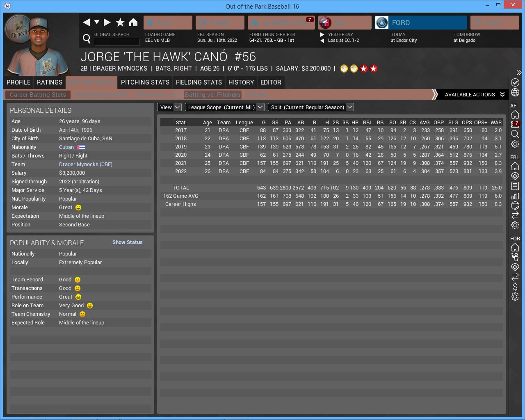Click the globe icon in right sidebar

tap(515, 93)
